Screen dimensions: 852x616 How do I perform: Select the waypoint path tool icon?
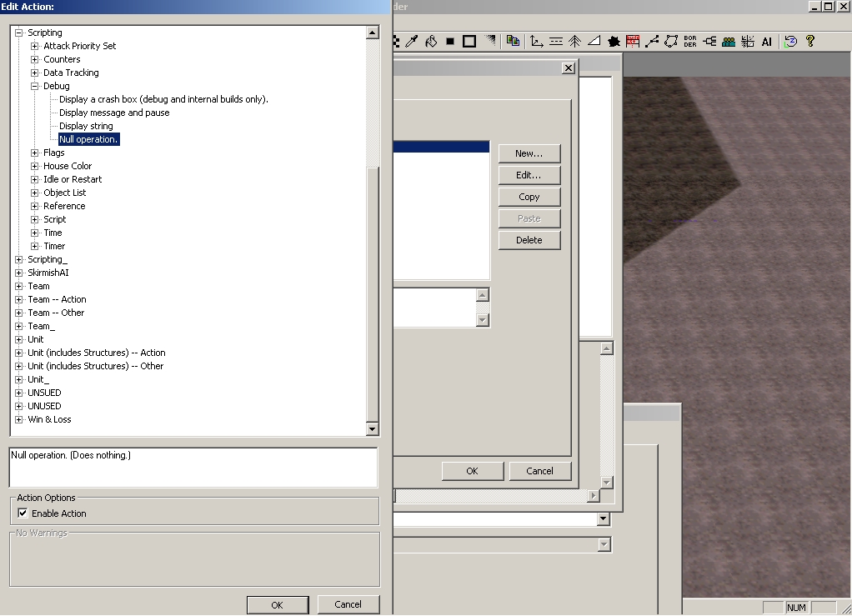[652, 41]
